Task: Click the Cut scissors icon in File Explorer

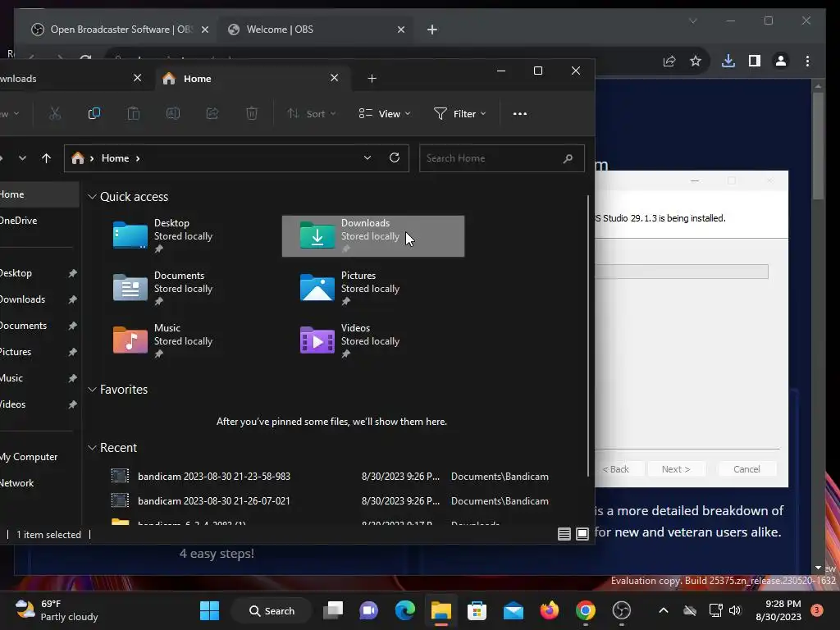Action: (55, 113)
